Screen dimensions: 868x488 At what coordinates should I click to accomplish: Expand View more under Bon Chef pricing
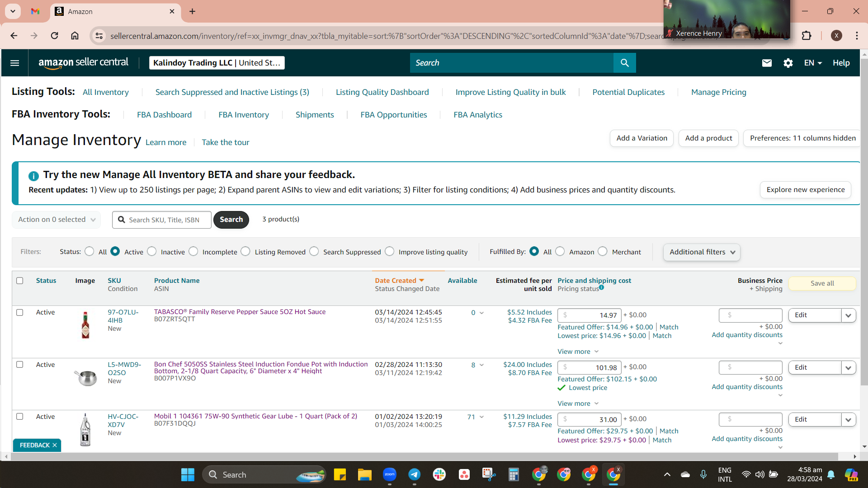point(578,404)
